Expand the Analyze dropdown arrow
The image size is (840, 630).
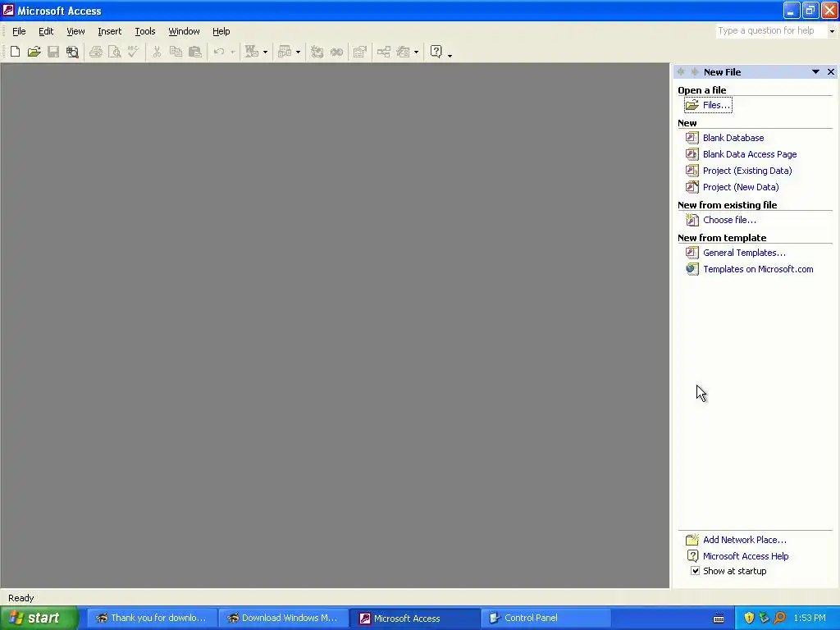299,52
